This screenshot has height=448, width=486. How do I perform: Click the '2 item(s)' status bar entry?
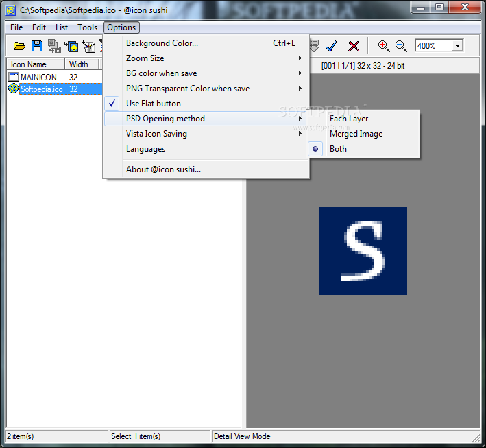[57, 436]
